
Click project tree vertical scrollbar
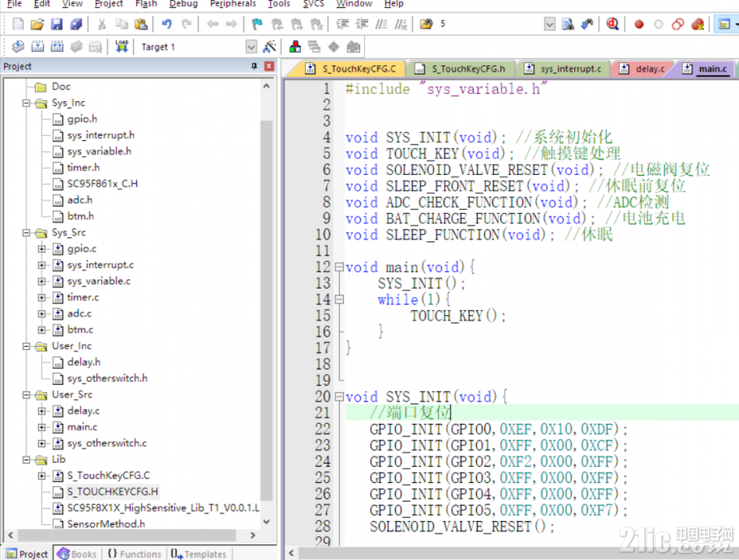[x=266, y=311]
